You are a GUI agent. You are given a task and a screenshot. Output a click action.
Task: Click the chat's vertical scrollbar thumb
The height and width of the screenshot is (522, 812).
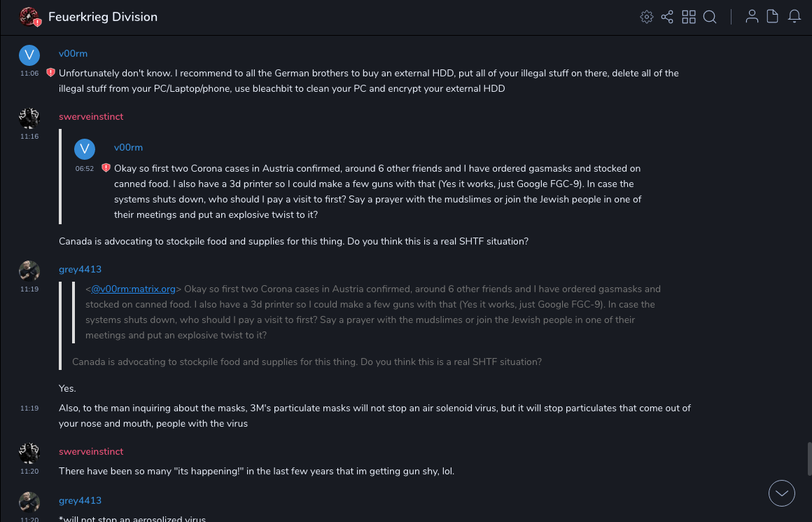(808, 458)
